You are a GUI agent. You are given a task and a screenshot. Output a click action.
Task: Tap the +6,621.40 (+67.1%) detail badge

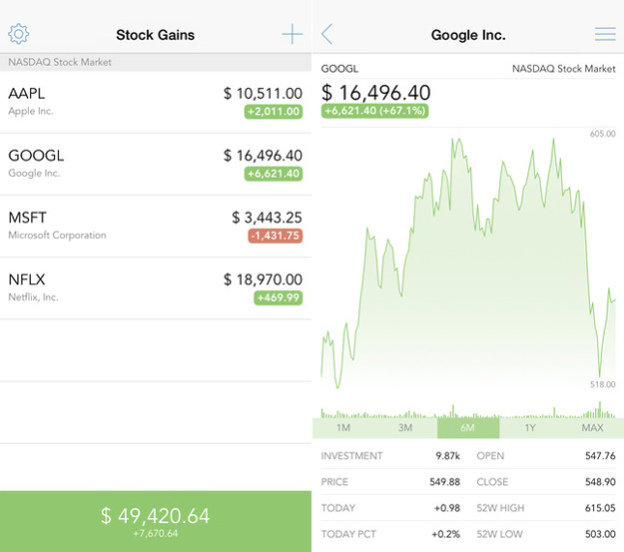coord(375,111)
